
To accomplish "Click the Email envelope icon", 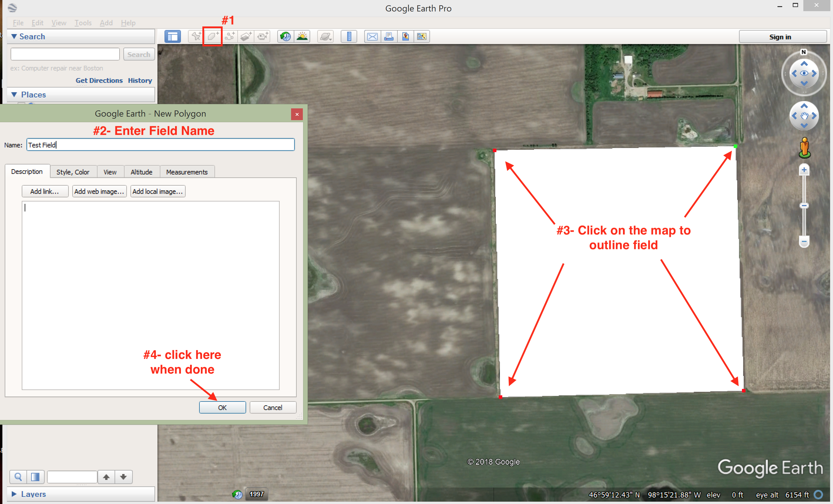I will (x=372, y=36).
